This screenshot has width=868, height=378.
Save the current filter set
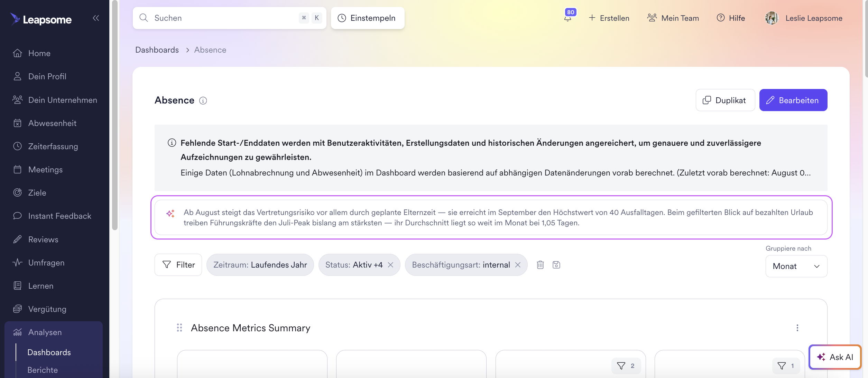pyautogui.click(x=556, y=265)
